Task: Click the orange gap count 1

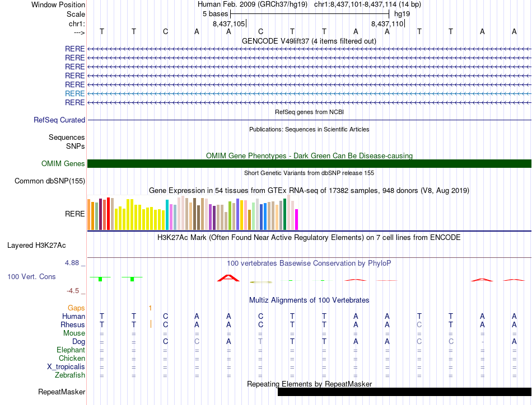Action: tap(150, 308)
